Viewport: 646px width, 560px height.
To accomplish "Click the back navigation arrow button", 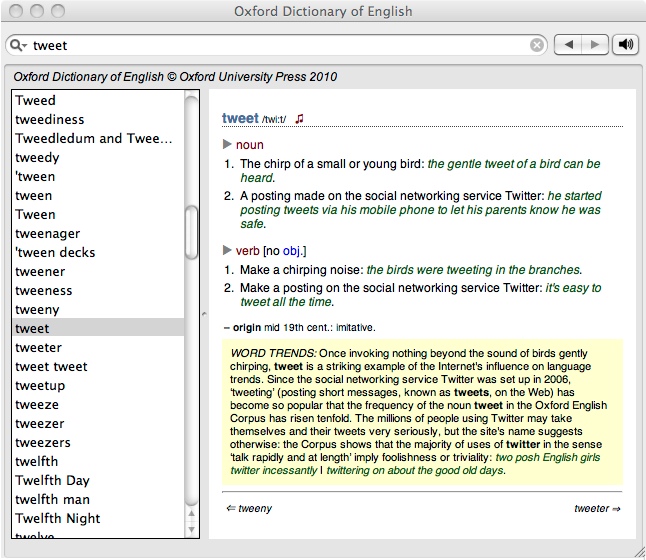I will [x=568, y=45].
